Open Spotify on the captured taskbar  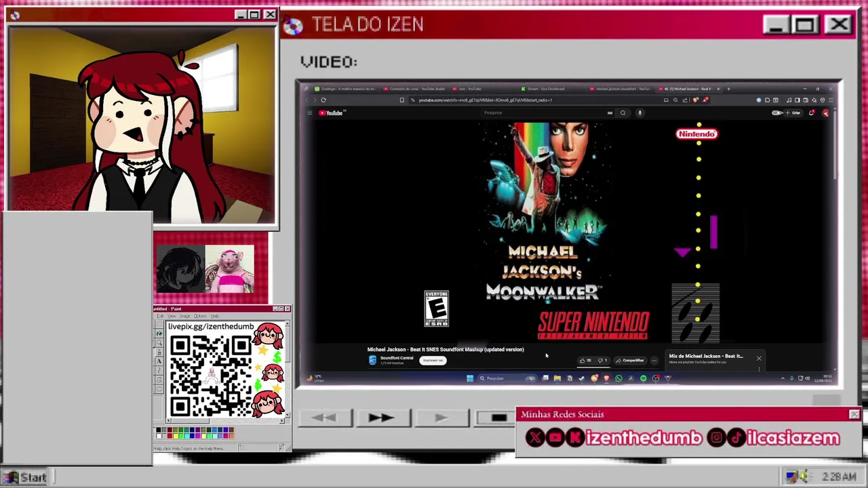[644, 378]
